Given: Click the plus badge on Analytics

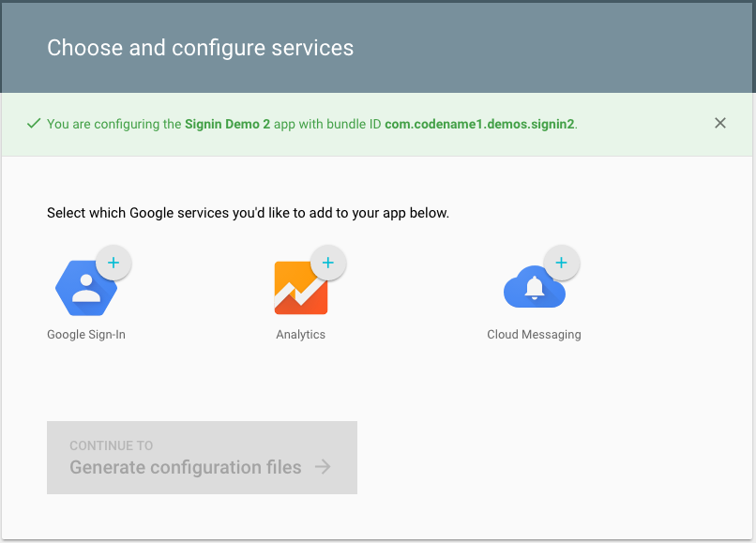Looking at the screenshot, I should 328,263.
